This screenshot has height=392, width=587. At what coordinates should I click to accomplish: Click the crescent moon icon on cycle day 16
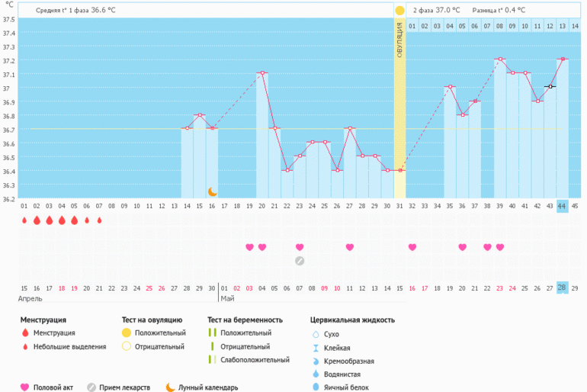(213, 191)
